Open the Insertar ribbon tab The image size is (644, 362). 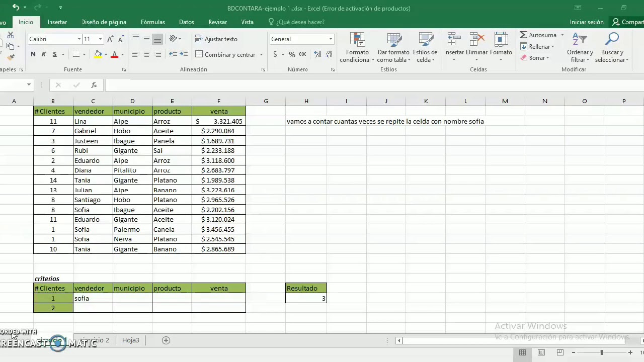point(57,22)
